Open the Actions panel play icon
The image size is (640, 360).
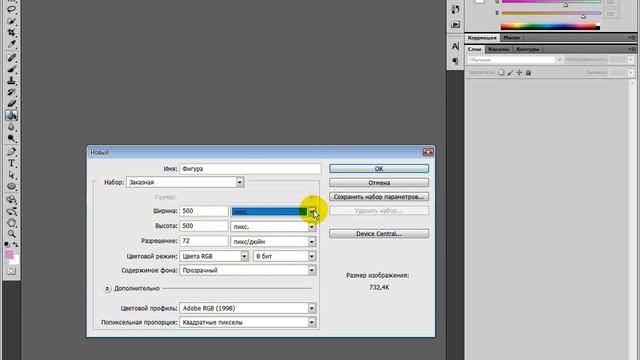pos(456,24)
